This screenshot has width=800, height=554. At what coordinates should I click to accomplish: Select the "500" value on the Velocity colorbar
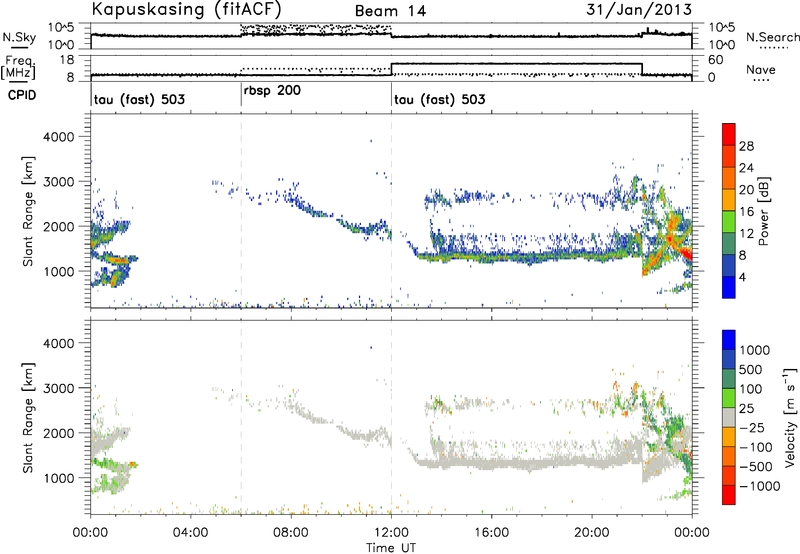click(x=751, y=369)
